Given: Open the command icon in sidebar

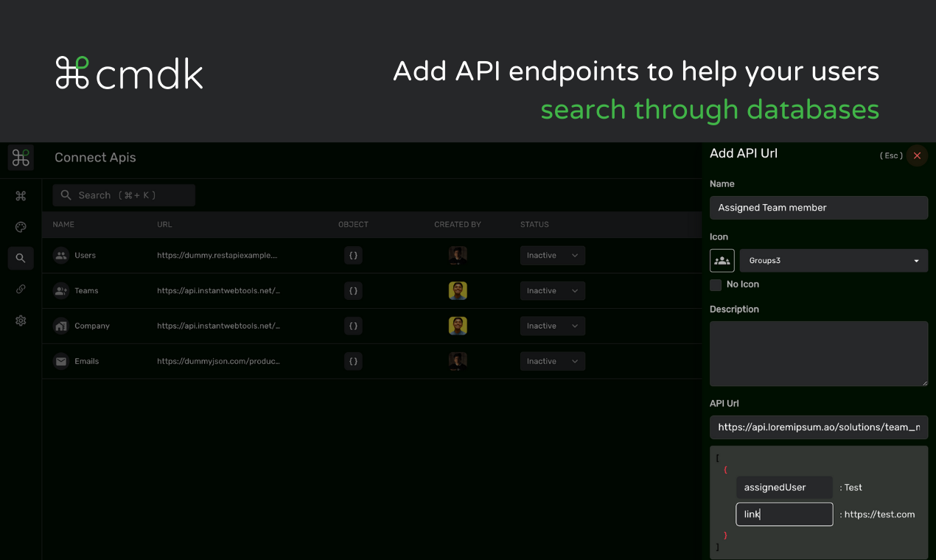Looking at the screenshot, I should (x=21, y=195).
